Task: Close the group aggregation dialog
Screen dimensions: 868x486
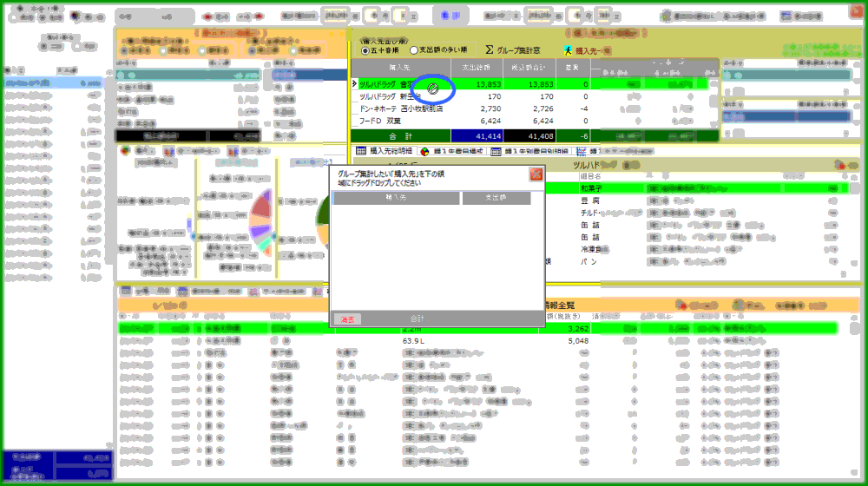Action: [x=536, y=175]
